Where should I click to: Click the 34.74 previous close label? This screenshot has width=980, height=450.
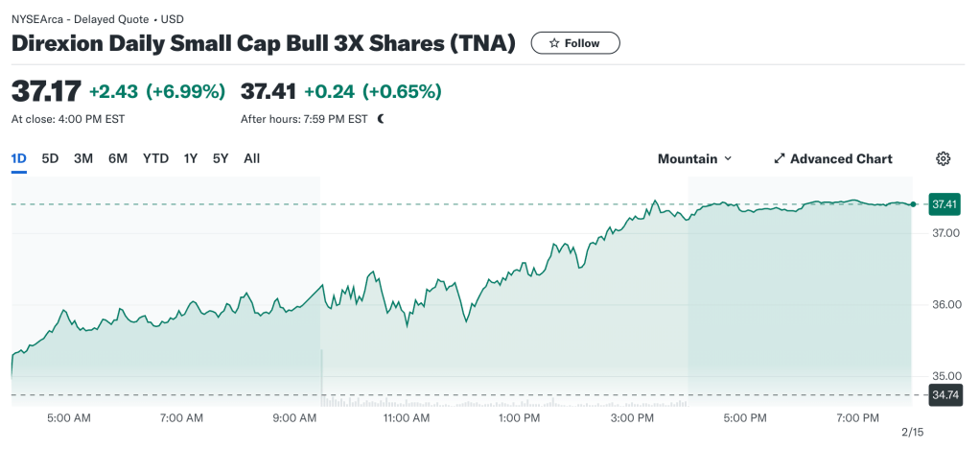click(945, 394)
